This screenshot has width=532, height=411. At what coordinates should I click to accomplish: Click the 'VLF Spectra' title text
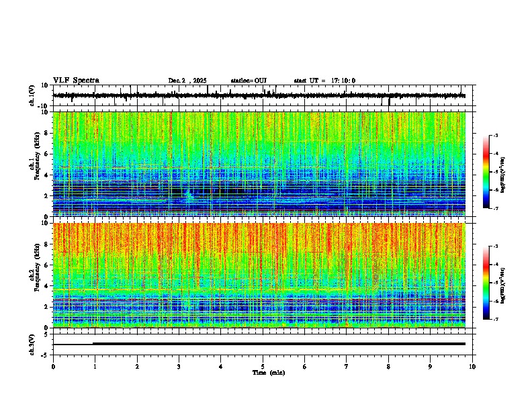(76, 81)
